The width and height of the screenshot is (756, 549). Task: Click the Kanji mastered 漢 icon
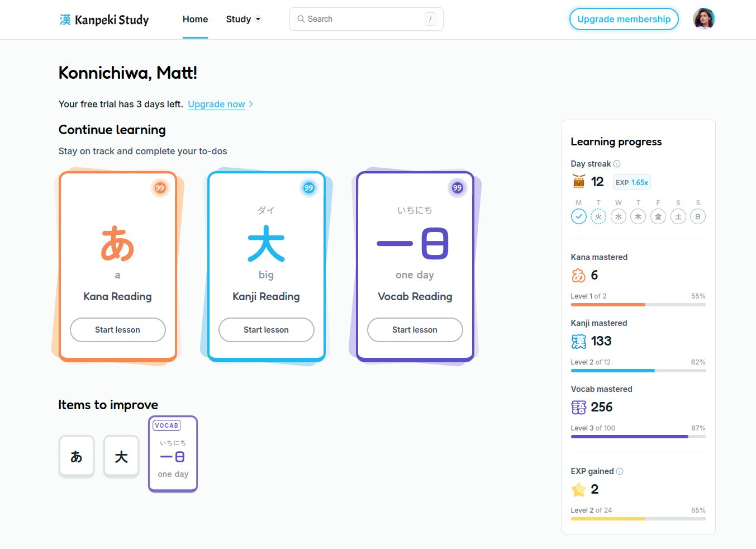pos(579,341)
